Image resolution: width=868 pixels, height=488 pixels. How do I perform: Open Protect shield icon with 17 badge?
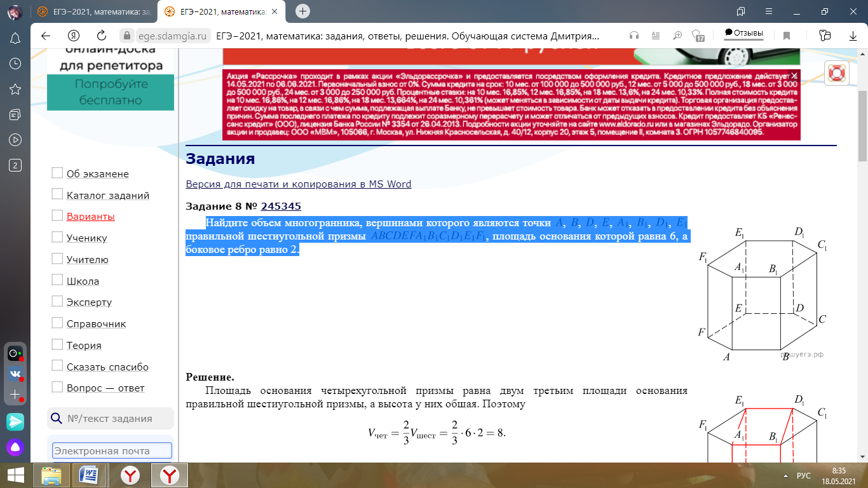(698, 36)
